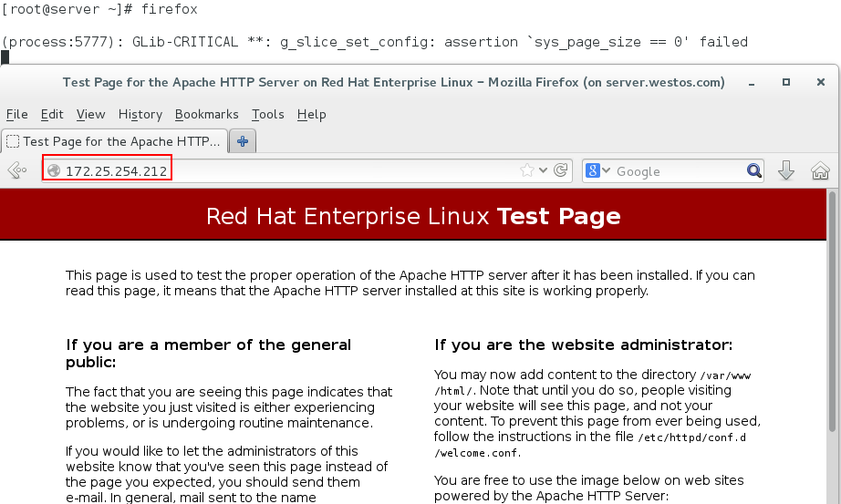
Task: Click the terminal line 'firefox' command
Action: (170, 9)
